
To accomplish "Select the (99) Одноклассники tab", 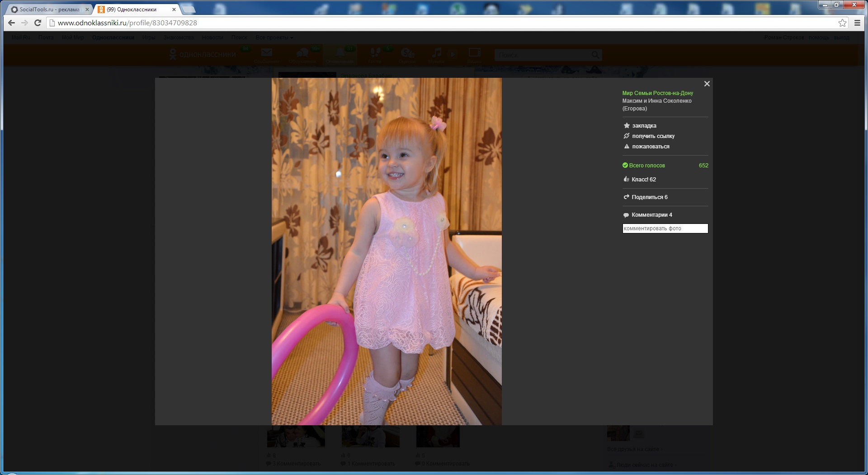I will 136,9.
